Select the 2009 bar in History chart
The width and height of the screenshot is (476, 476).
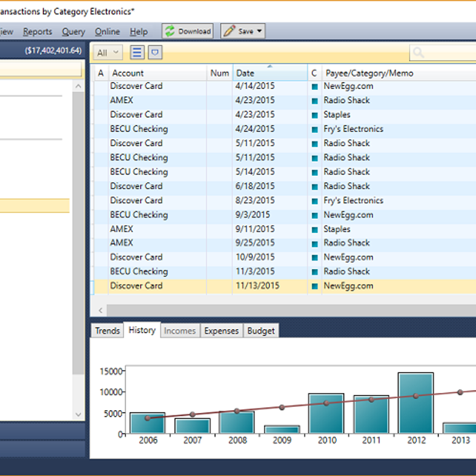point(282,429)
